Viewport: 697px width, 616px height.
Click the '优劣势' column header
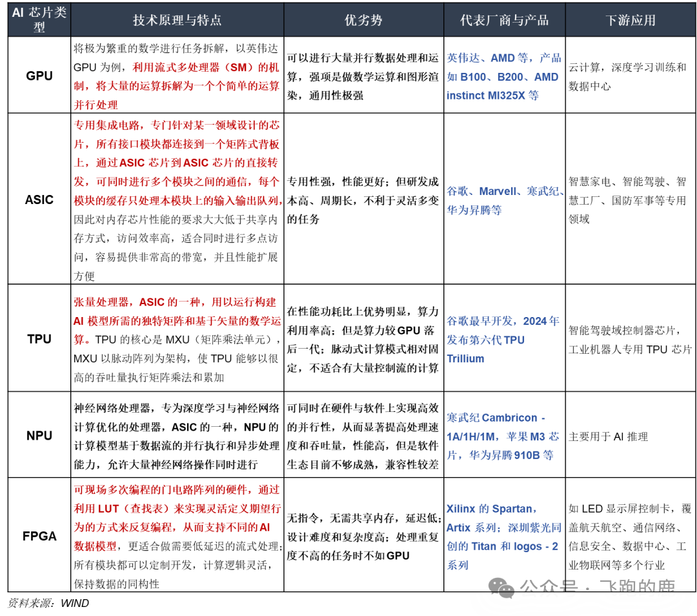[x=363, y=20]
